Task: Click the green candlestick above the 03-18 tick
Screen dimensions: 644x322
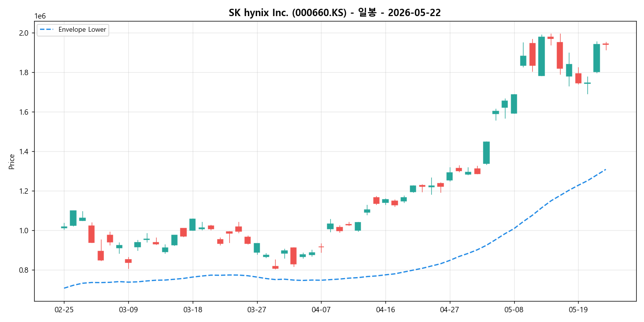Action: point(192,224)
